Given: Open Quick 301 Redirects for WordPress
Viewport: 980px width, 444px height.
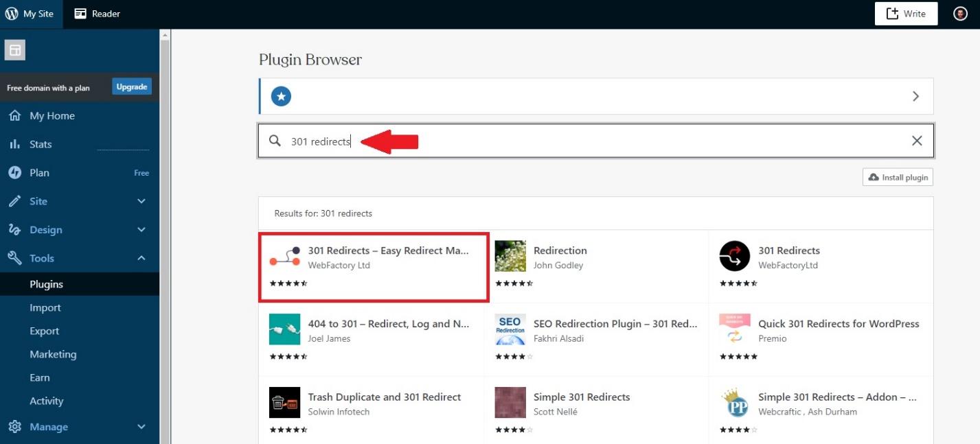Looking at the screenshot, I should [821, 340].
